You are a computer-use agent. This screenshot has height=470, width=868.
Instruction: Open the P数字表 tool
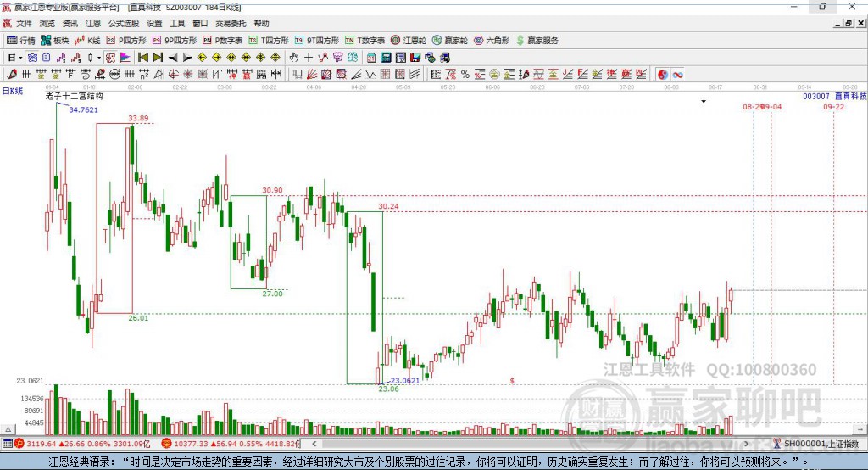tap(223, 41)
